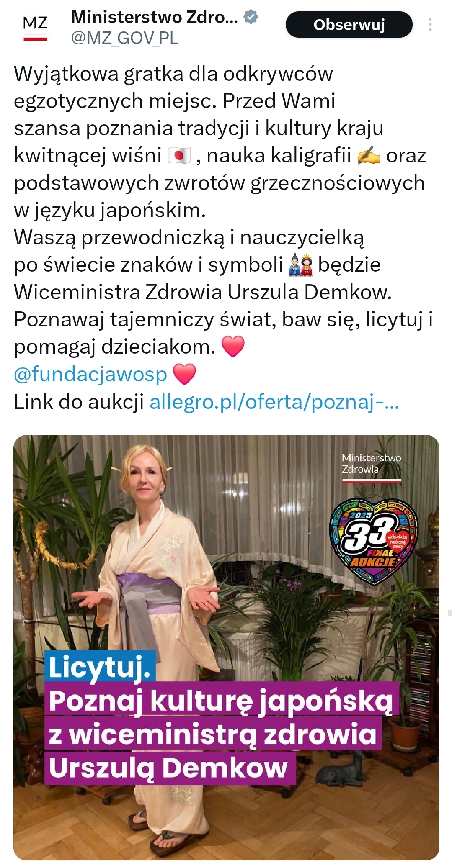Tap the blue Licytuj banner label
Screen dimensions: 452x868
coord(100,667)
